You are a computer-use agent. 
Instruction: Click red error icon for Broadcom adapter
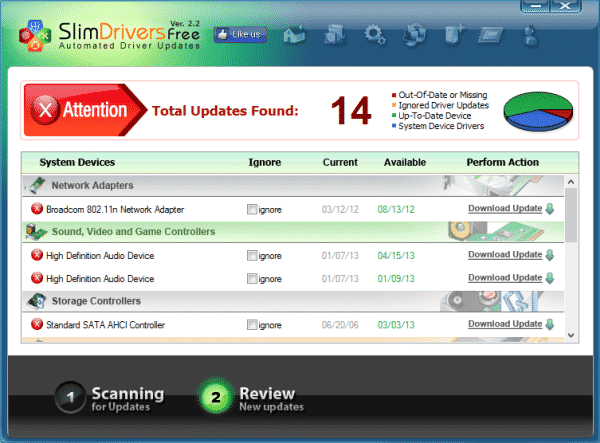37,209
